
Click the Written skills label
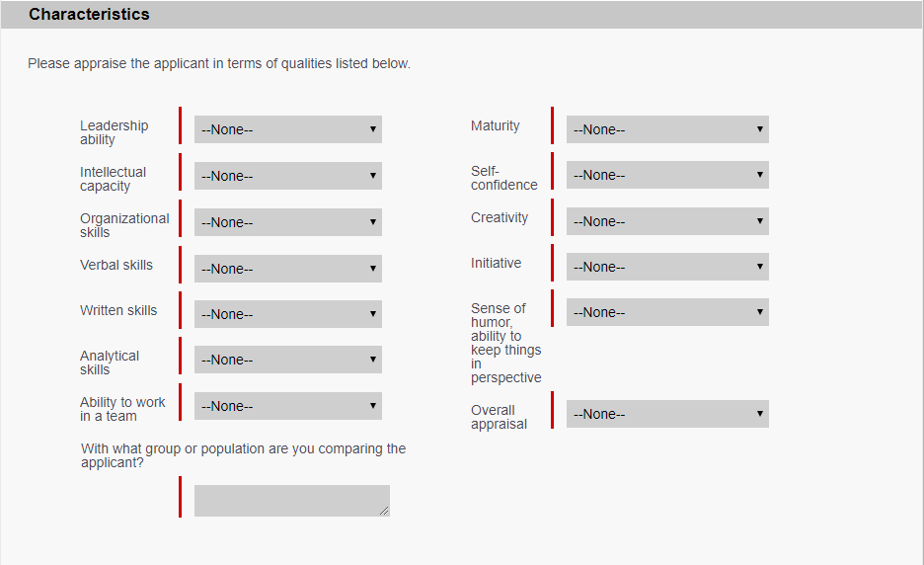(x=118, y=310)
